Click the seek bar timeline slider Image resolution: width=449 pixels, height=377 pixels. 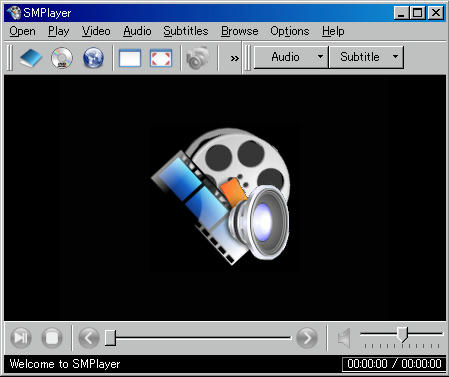(x=198, y=338)
